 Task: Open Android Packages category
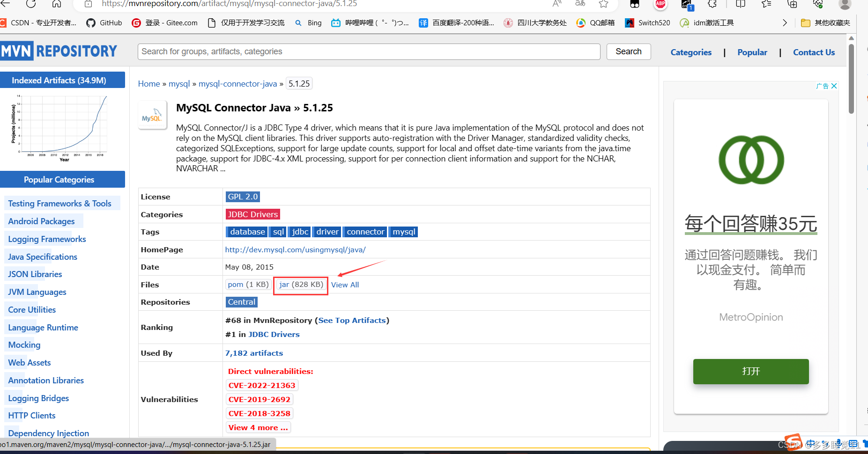click(x=41, y=221)
